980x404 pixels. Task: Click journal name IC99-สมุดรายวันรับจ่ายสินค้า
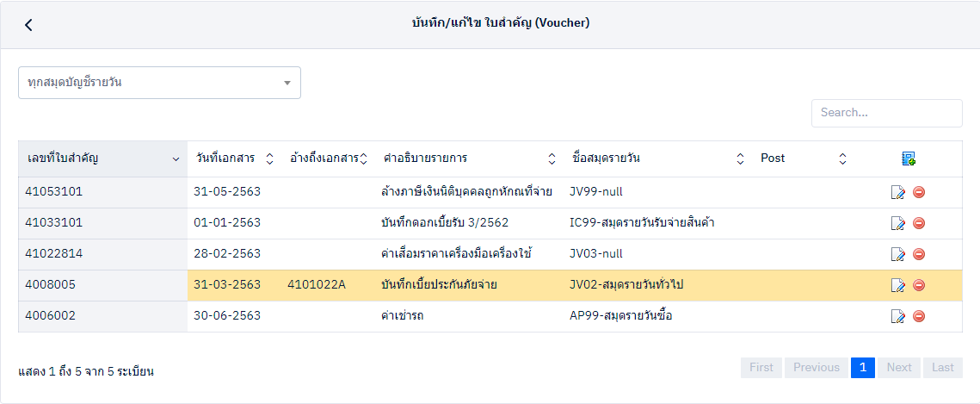tap(642, 223)
